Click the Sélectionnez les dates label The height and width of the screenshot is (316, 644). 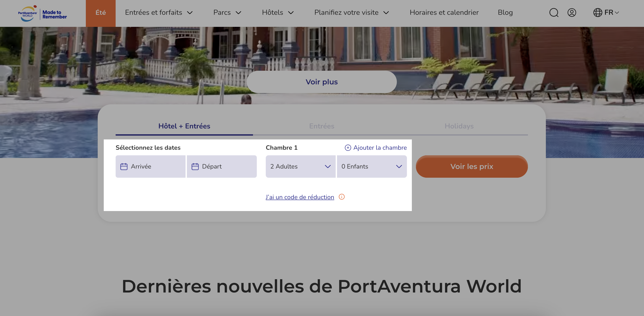[148, 148]
